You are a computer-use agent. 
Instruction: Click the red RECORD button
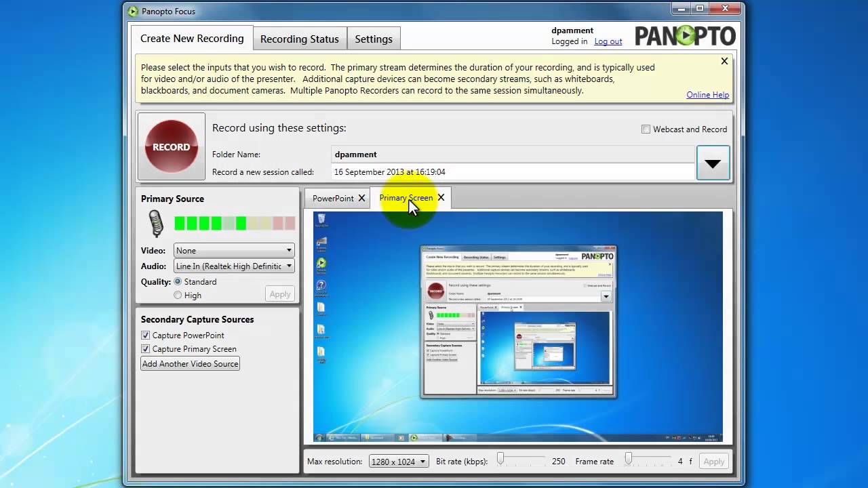point(171,146)
